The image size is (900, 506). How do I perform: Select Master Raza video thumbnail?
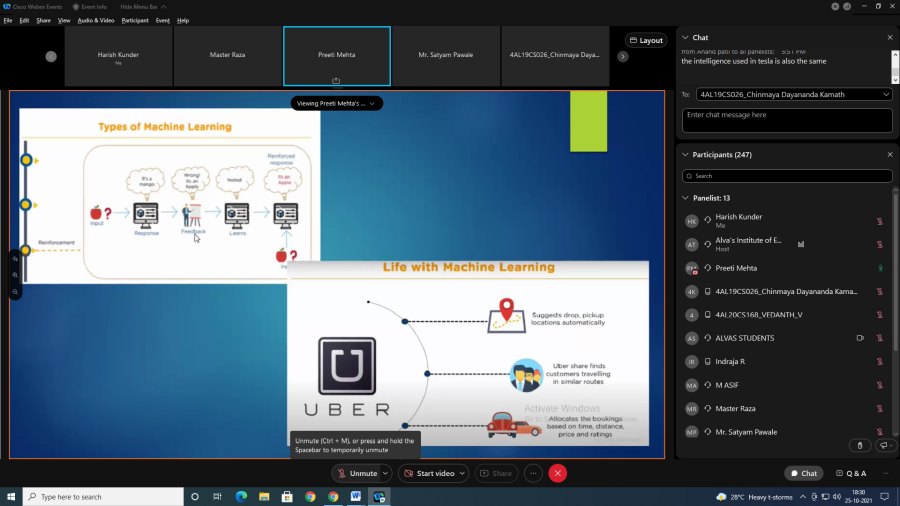coord(227,56)
